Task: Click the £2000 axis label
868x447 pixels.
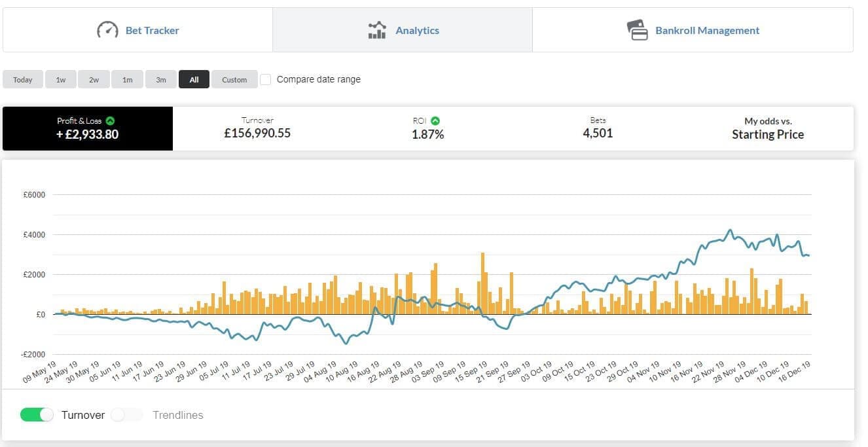Action: (35, 275)
